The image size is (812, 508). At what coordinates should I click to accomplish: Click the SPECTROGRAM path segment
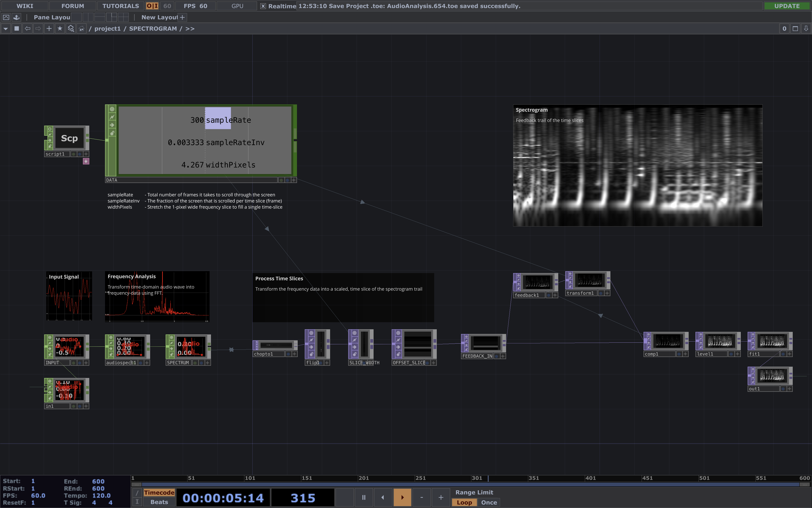pos(153,28)
